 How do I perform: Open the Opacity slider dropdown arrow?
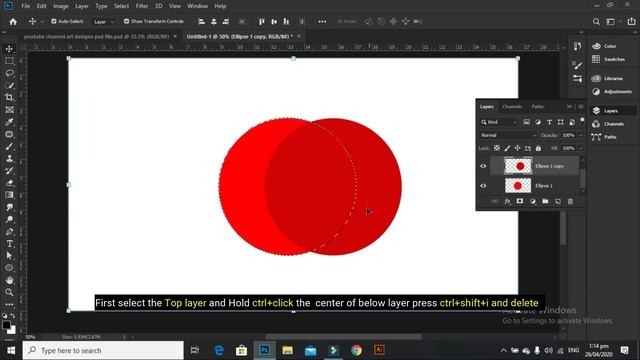click(581, 135)
